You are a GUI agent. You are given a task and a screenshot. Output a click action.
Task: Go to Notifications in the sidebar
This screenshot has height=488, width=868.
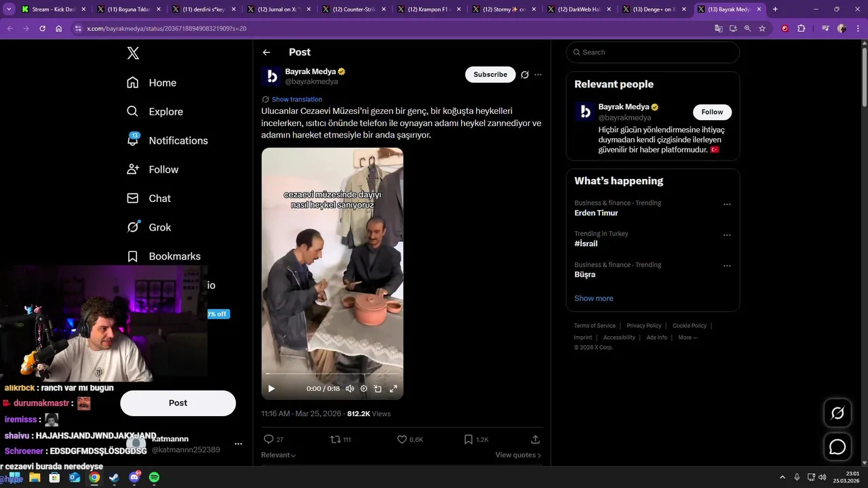click(x=178, y=140)
